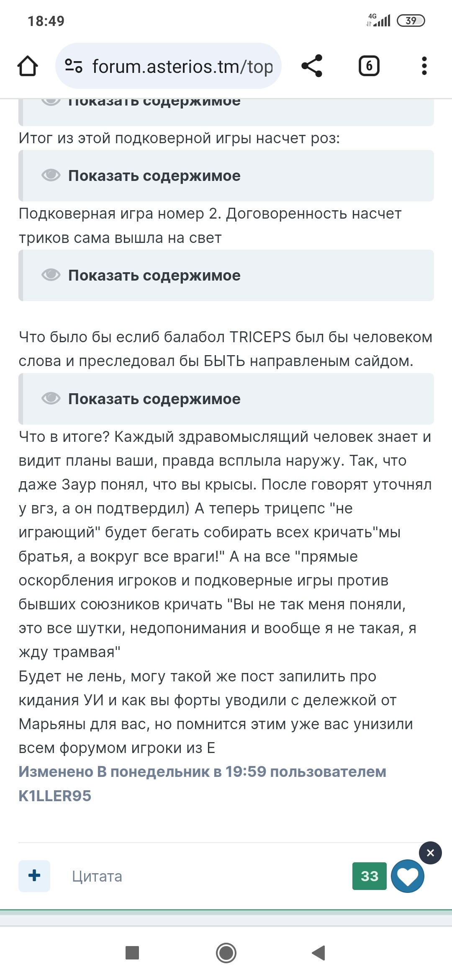
Task: Expand spoiler under 'Итог из этой подковерной игры'
Action: coord(226,176)
